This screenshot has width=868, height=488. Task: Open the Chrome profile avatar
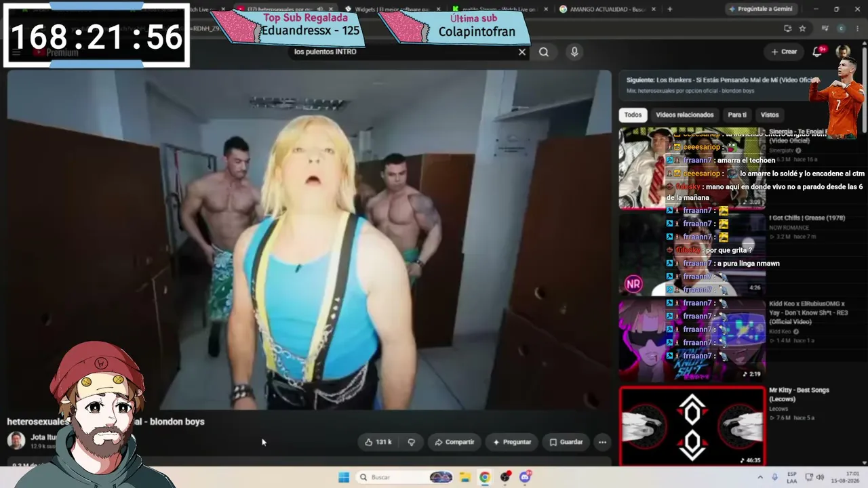coord(841,28)
